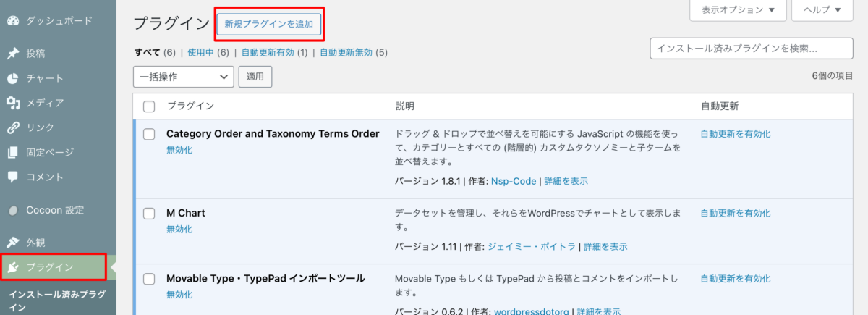Open the Media library icon

click(12, 103)
